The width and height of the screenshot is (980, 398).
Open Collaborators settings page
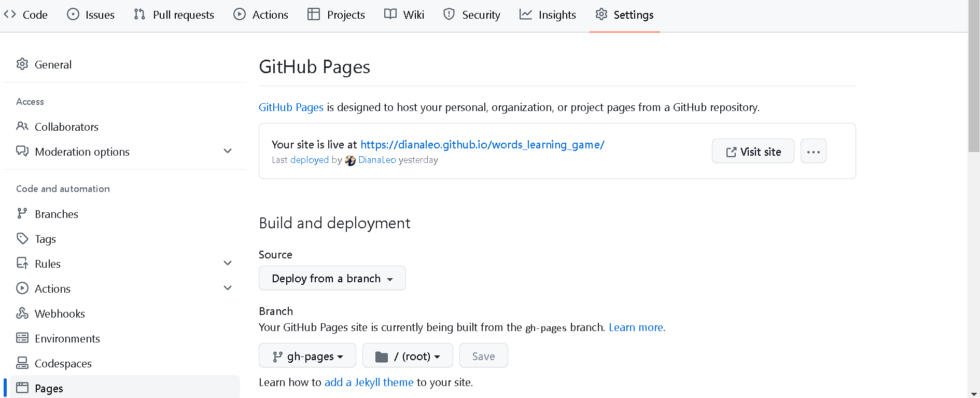click(125, 127)
